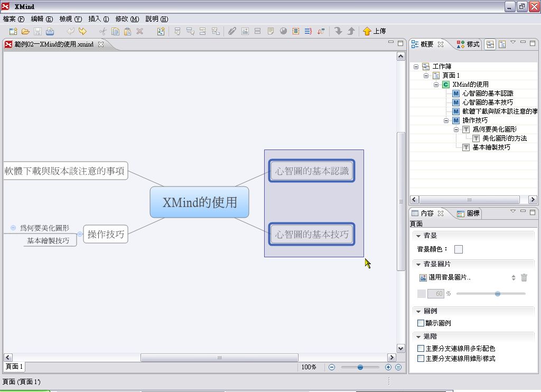The width and height of the screenshot is (541, 392).
Task: Collapse the 背景 section
Action: [x=418, y=236]
